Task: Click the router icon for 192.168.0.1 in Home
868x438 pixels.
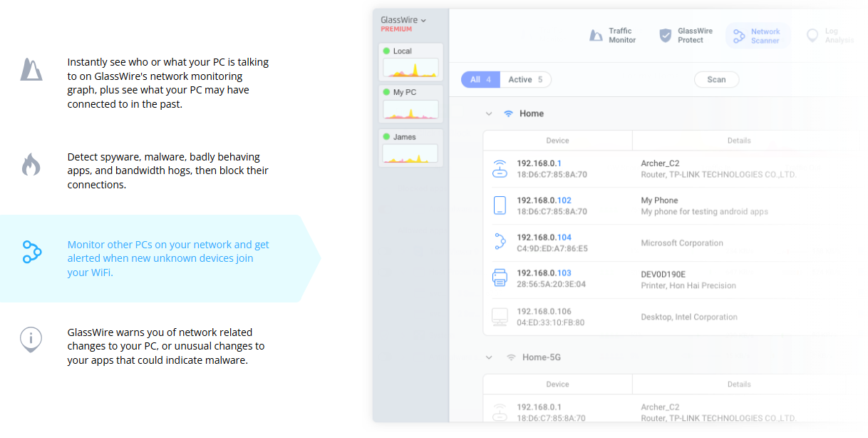Action: (500, 169)
